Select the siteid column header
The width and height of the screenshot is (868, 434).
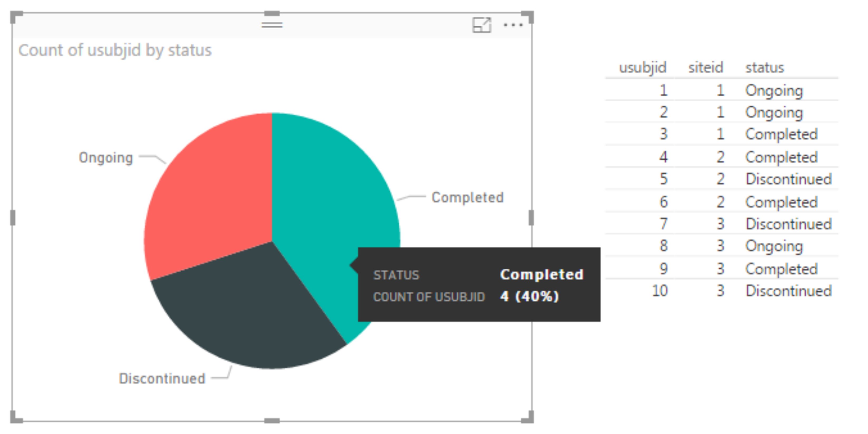click(x=706, y=67)
